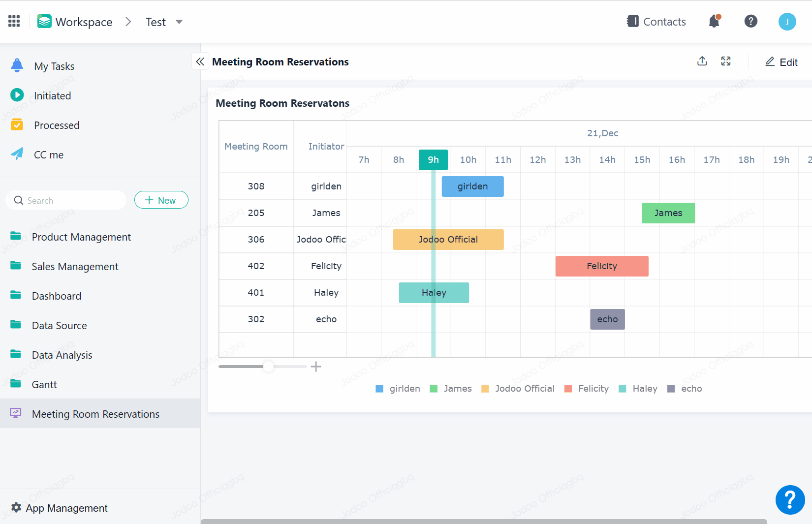Open the app grid launcher icon
812x524 pixels.
14,21
